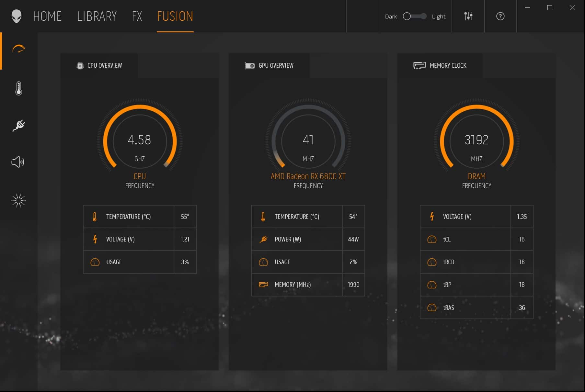Maximize the application window
Viewport: 585px width, 392px height.
(550, 8)
